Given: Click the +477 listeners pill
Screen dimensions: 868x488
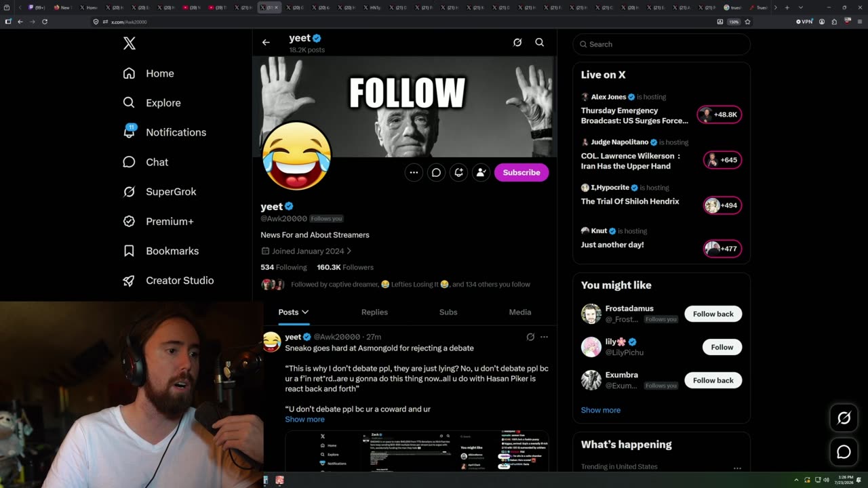Looking at the screenshot, I should coord(722,249).
